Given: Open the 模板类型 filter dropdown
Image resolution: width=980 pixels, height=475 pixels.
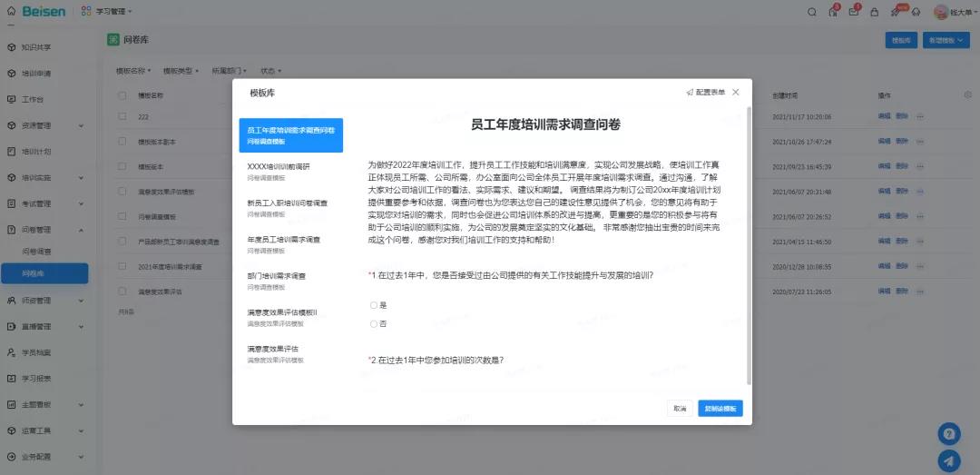Looking at the screenshot, I should pos(181,71).
